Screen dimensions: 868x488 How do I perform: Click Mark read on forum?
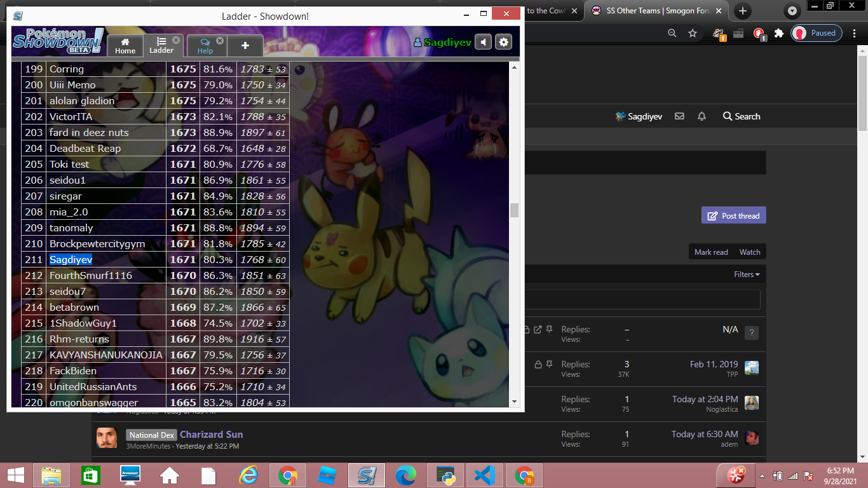coord(711,252)
